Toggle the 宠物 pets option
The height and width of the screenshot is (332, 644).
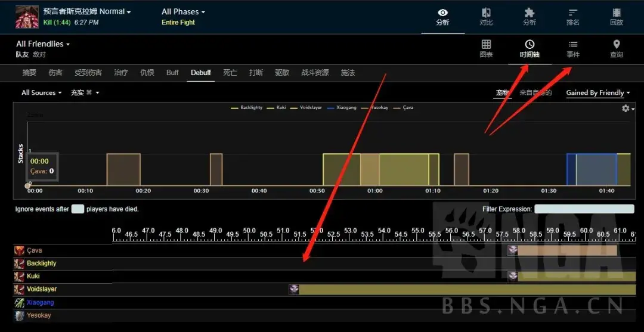[x=503, y=93]
